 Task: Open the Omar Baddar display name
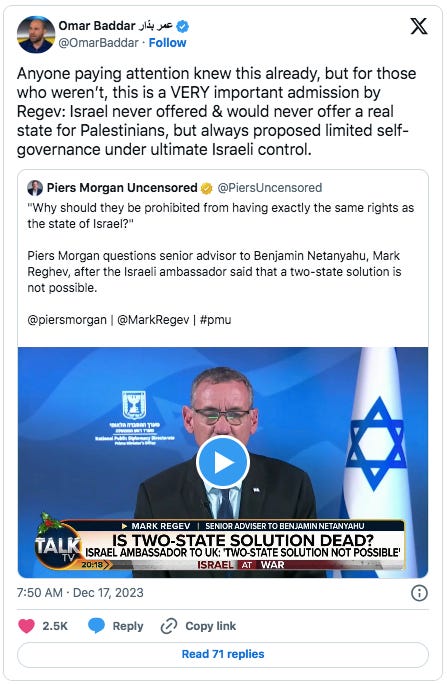tap(116, 26)
